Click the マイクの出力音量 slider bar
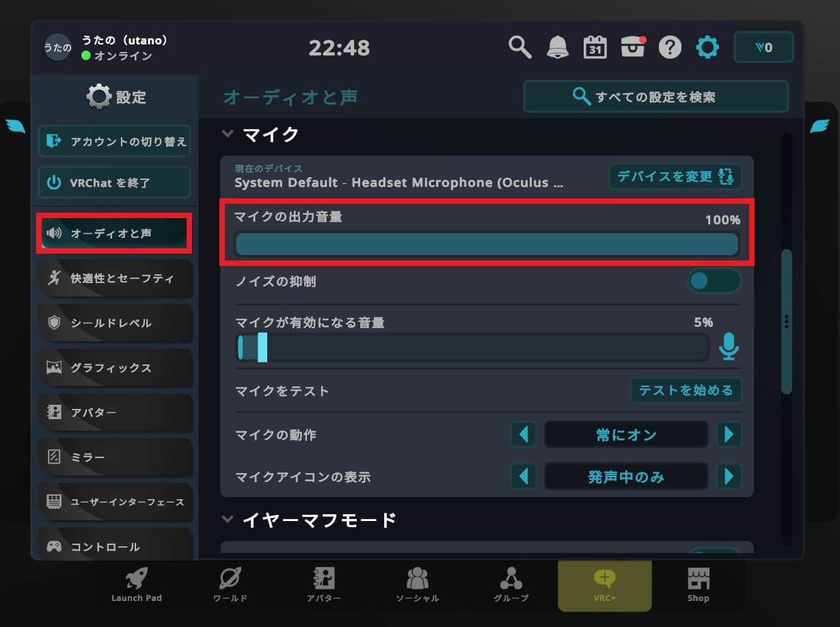The width and height of the screenshot is (840, 627). (x=487, y=244)
